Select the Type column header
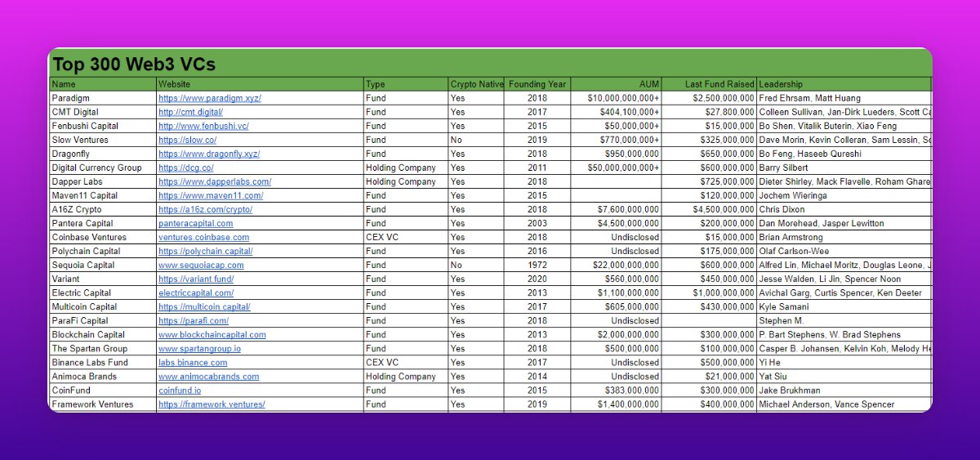 pos(406,84)
